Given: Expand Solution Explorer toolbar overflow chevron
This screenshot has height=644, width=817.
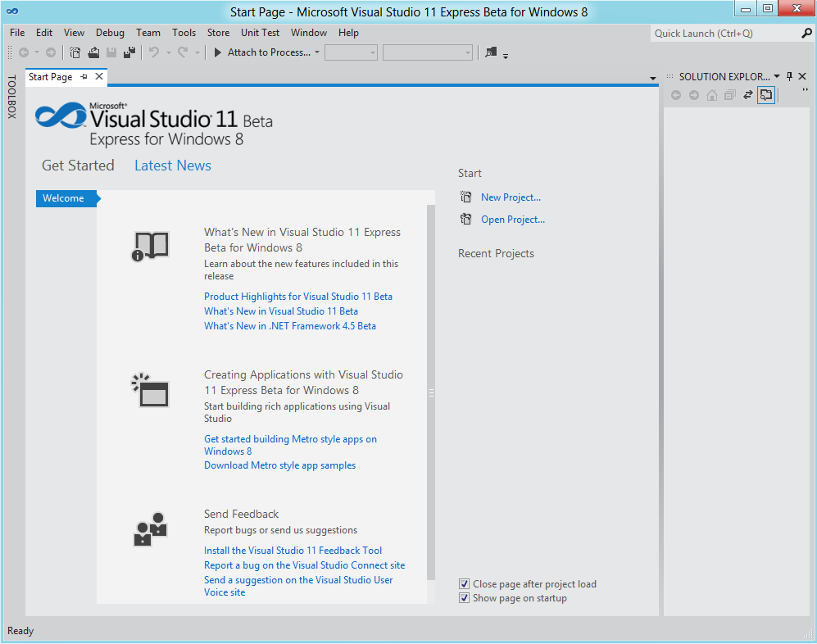Looking at the screenshot, I should (805, 91).
